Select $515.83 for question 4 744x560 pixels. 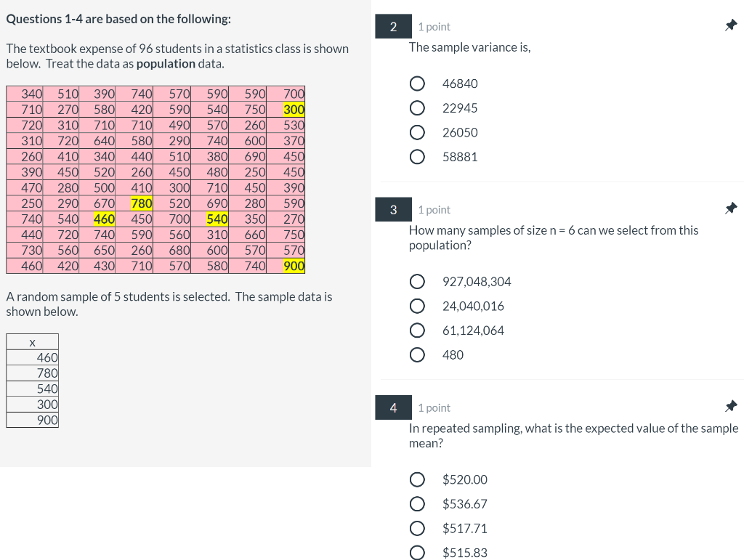tap(418, 552)
